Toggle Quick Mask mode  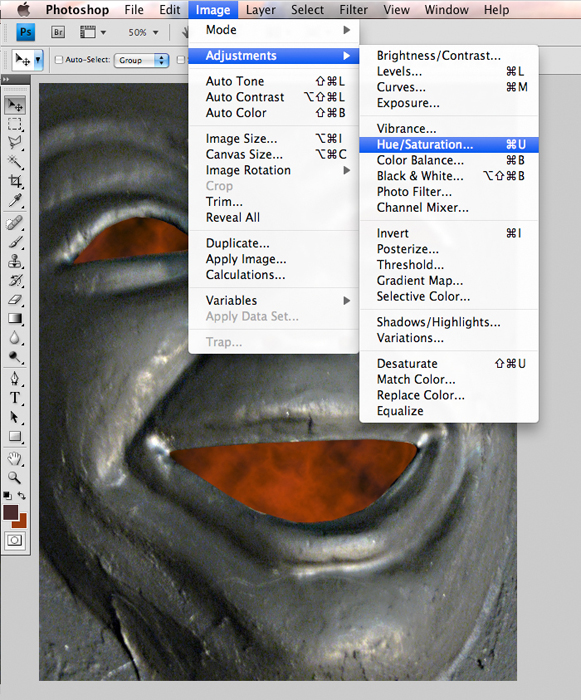pyautogui.click(x=15, y=541)
